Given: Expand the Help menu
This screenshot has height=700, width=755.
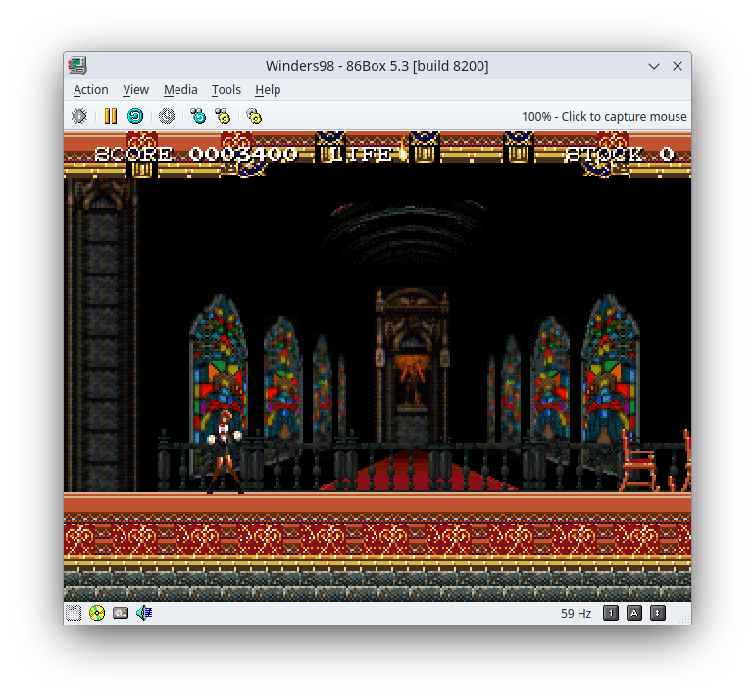Looking at the screenshot, I should click(x=268, y=89).
